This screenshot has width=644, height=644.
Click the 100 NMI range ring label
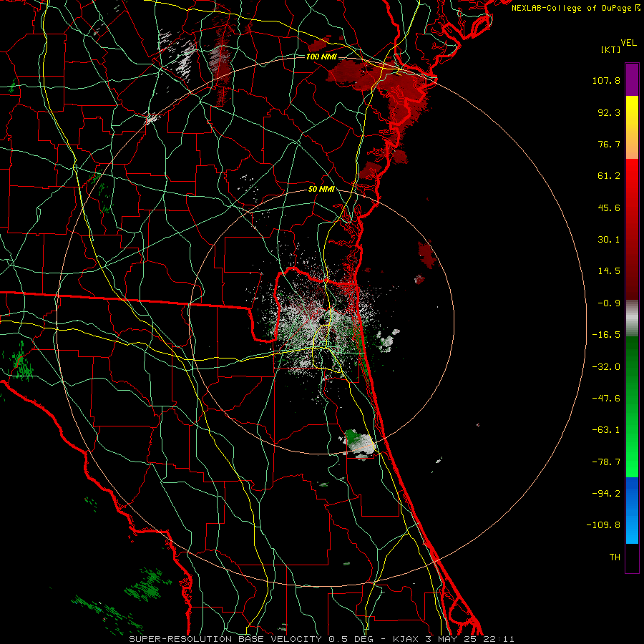point(321,57)
